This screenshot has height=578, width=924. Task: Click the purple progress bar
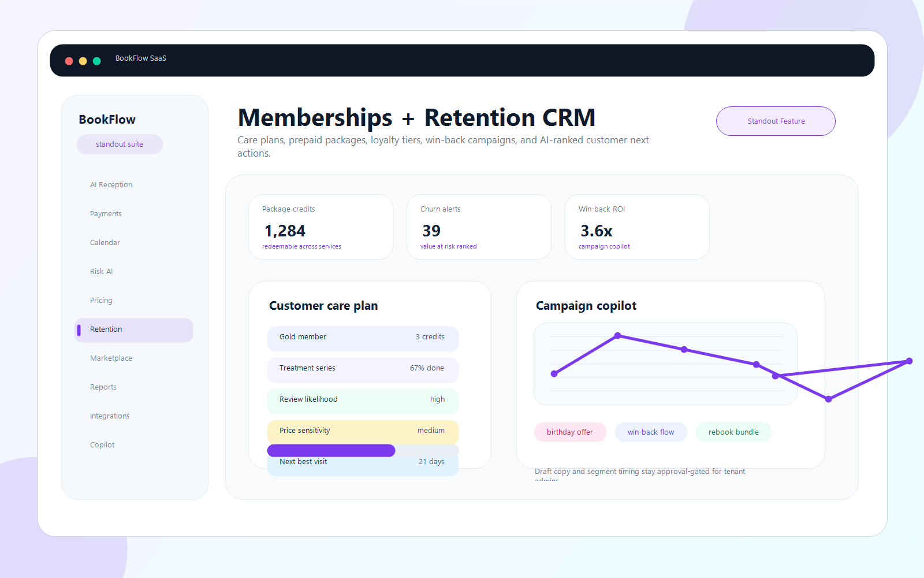(x=331, y=450)
